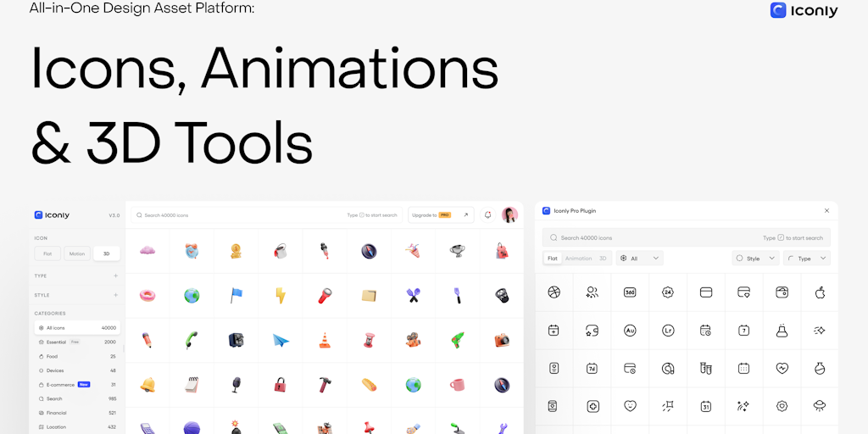The image size is (868, 434).
Task: Select the Apple logo icon in plugin
Action: [820, 292]
